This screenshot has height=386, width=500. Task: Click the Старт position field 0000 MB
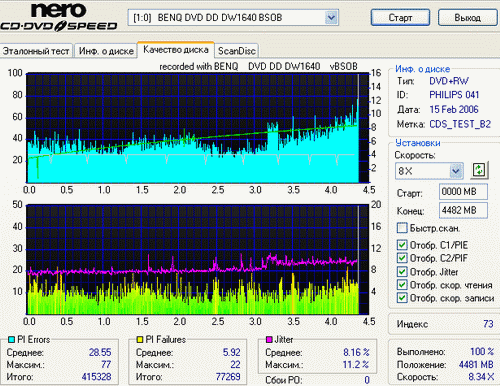click(463, 192)
